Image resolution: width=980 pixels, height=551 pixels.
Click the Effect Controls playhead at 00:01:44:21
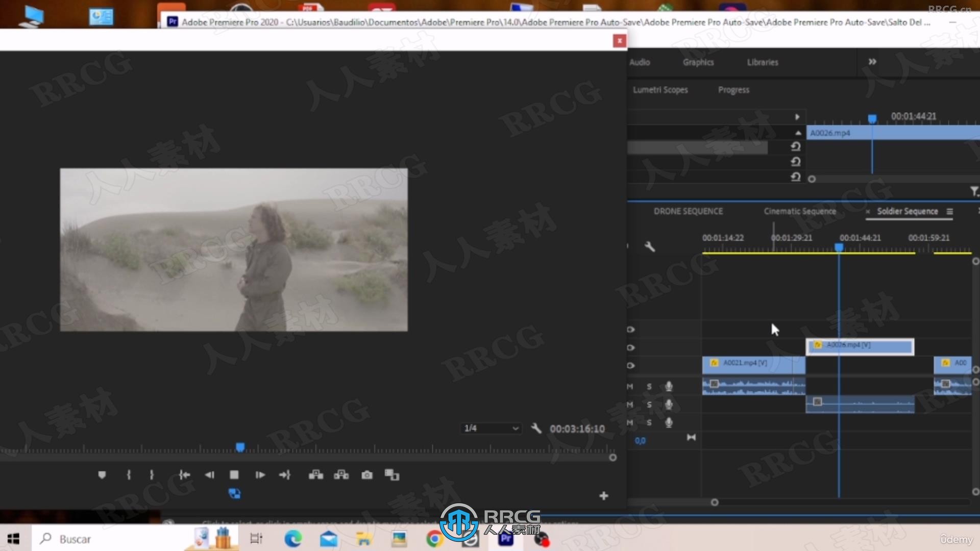pos(872,119)
